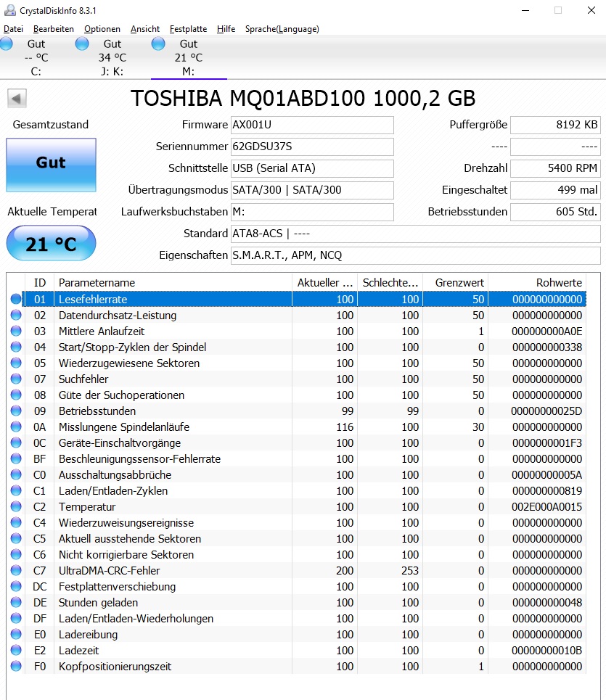The image size is (606, 700).
Task: Click the Eingeschaltet field 499 mal
Action: pyautogui.click(x=555, y=190)
